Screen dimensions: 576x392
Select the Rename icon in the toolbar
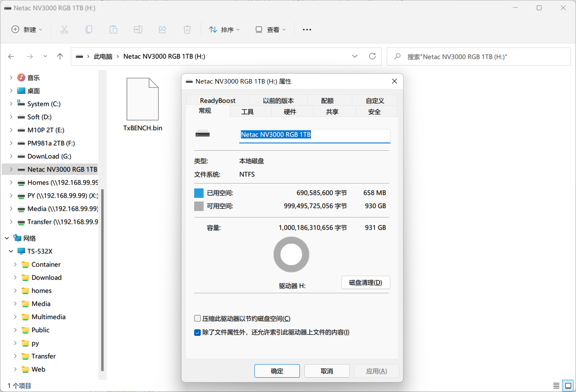pos(138,29)
